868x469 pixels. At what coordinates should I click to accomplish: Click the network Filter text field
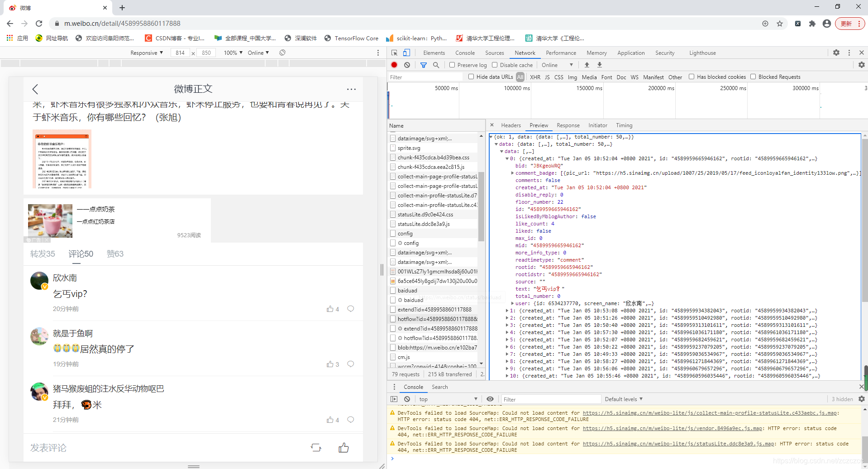tap(425, 77)
